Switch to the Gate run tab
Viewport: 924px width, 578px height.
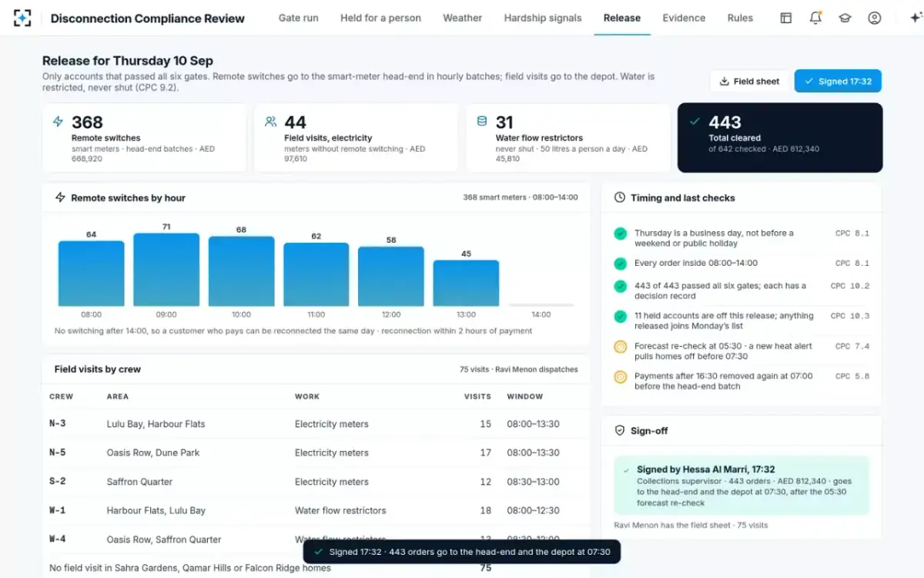(x=298, y=18)
